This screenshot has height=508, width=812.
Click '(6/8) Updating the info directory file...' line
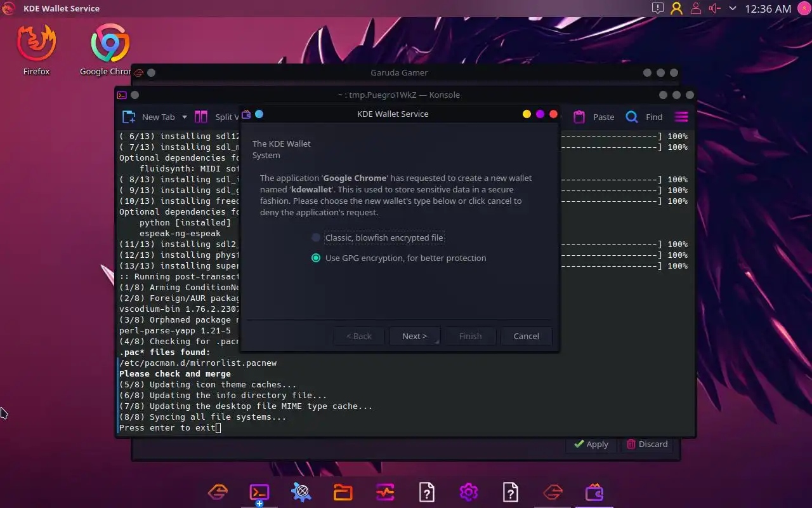(x=223, y=396)
